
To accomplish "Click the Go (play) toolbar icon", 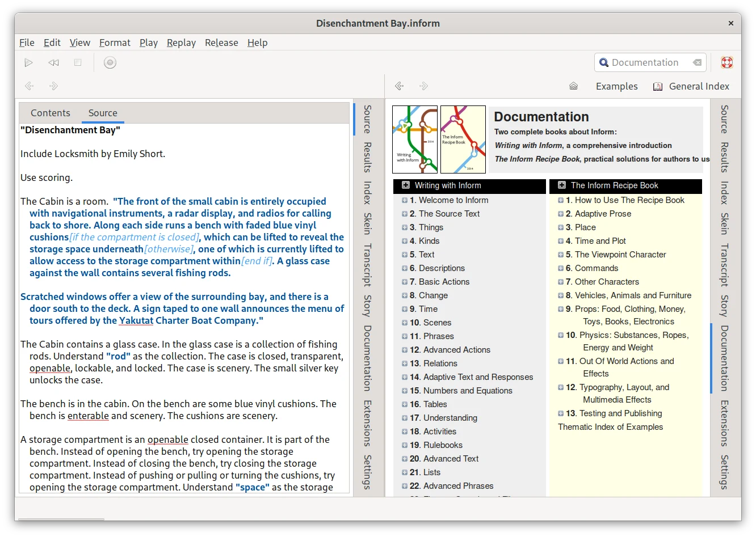I will (29, 62).
